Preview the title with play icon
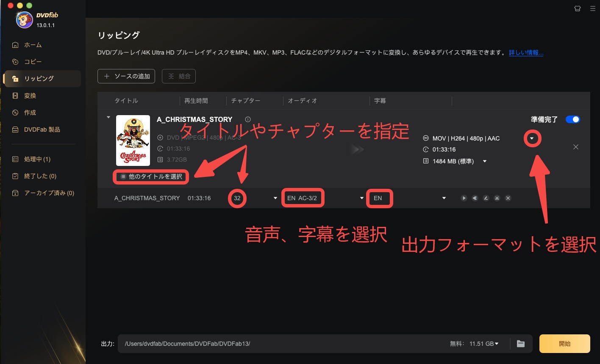The image size is (600, 364). click(x=464, y=198)
